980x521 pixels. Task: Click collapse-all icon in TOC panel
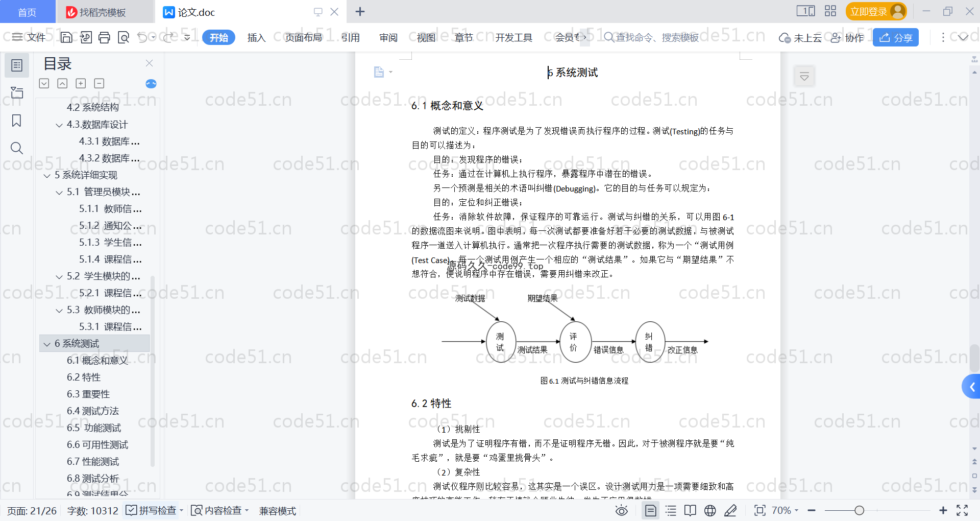pos(62,83)
